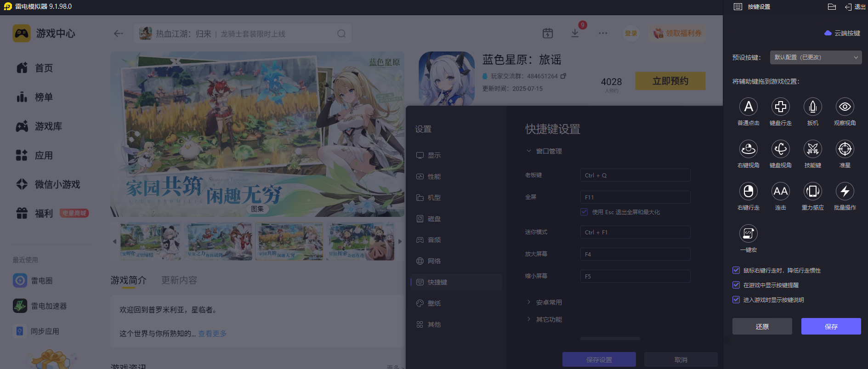Open 磁盘 settings tab
The width and height of the screenshot is (868, 369).
[x=456, y=219]
